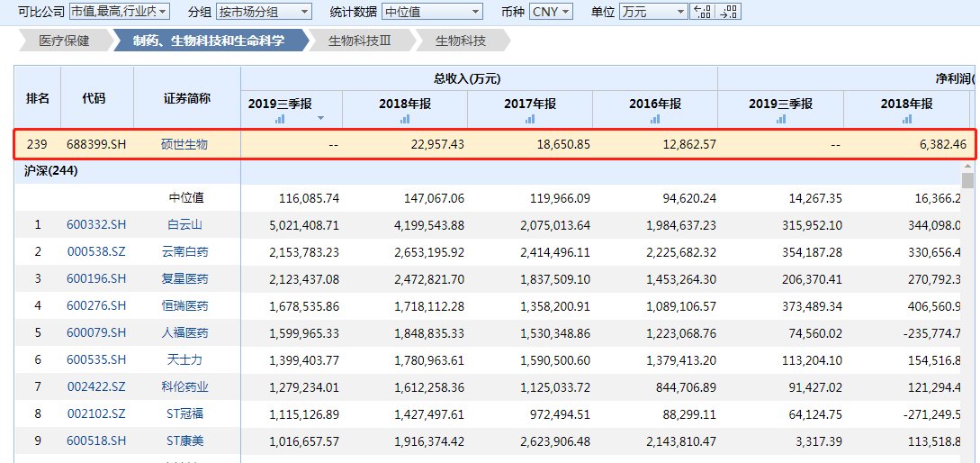
Task: Click the increase decimal places icon
Action: (x=703, y=12)
